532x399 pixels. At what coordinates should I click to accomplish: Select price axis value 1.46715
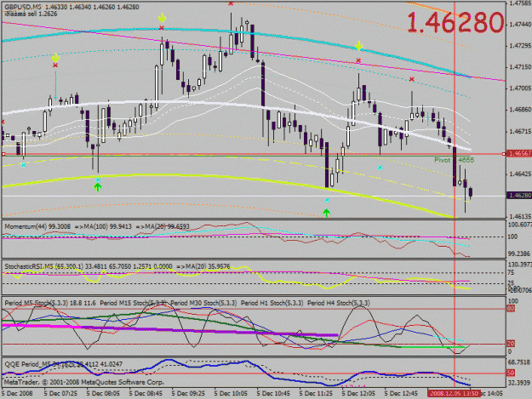pyautogui.click(x=520, y=131)
